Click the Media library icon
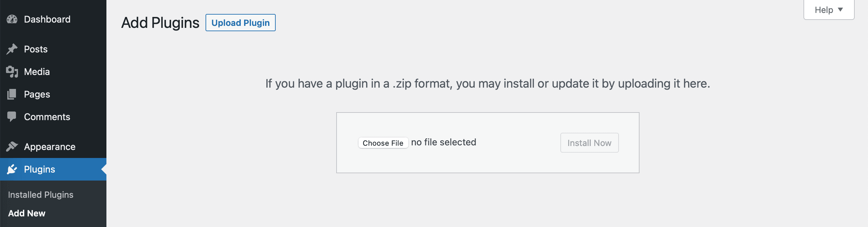 12,72
